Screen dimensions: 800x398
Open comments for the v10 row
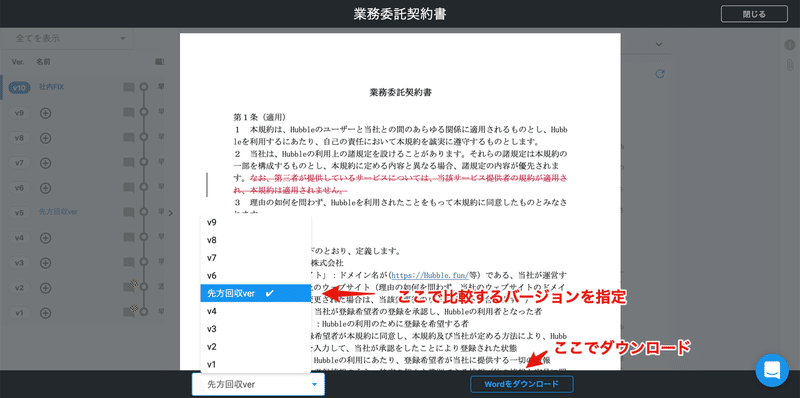point(129,88)
